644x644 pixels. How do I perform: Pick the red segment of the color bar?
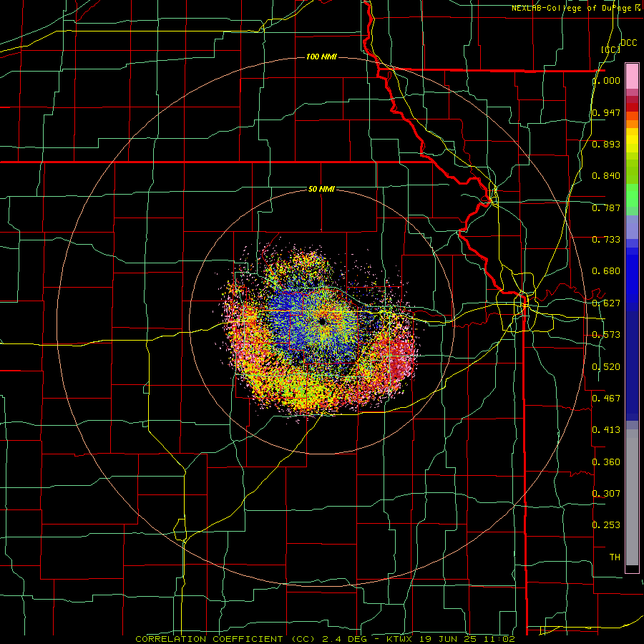tap(632, 107)
